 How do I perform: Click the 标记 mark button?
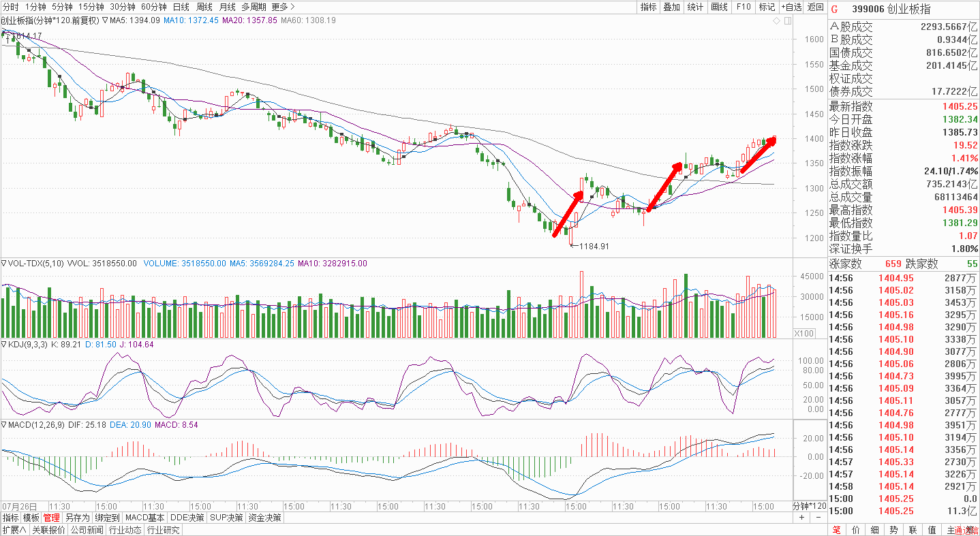tap(767, 7)
